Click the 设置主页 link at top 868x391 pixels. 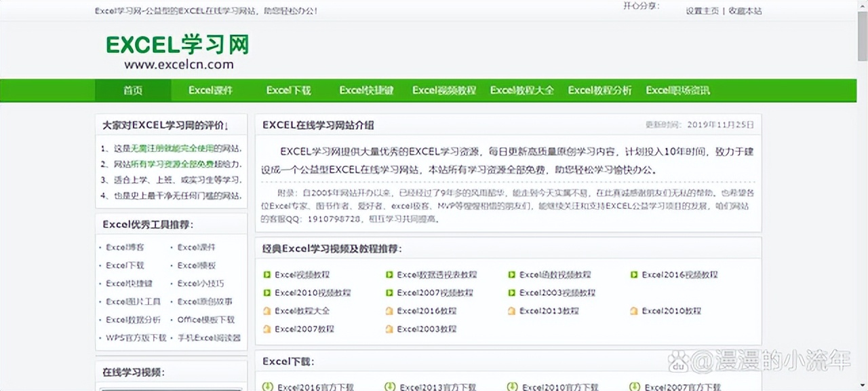[x=702, y=11]
